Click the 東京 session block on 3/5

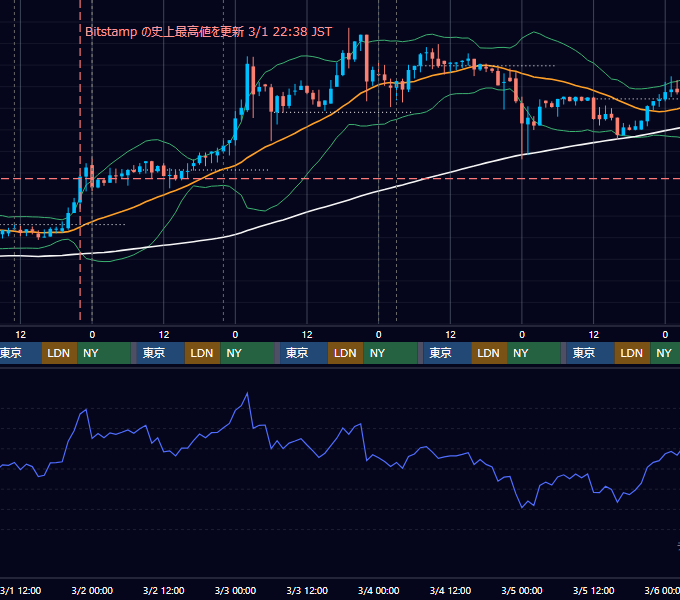click(590, 353)
